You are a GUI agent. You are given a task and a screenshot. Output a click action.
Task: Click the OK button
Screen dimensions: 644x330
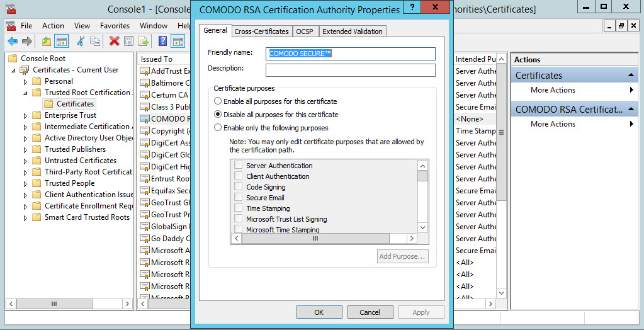tap(319, 312)
